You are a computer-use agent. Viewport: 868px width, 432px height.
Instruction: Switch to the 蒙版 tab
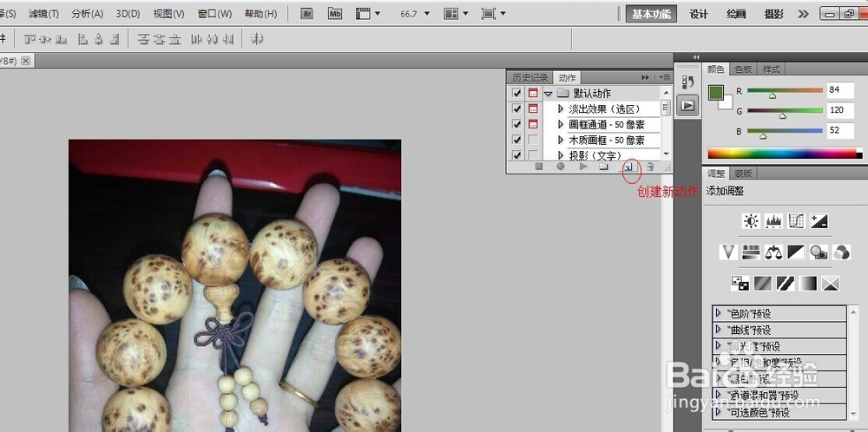[x=743, y=173]
